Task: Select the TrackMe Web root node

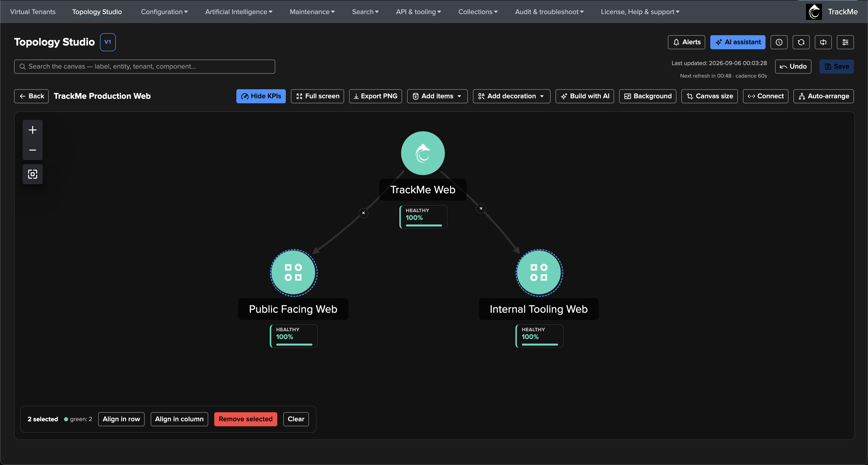Action: point(422,153)
